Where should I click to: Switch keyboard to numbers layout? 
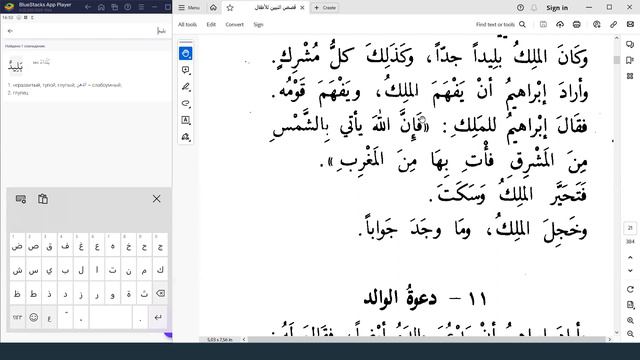(17, 317)
